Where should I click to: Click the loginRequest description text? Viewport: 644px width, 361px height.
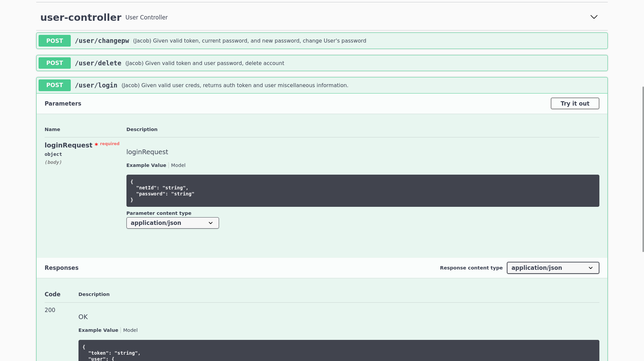pos(147,152)
